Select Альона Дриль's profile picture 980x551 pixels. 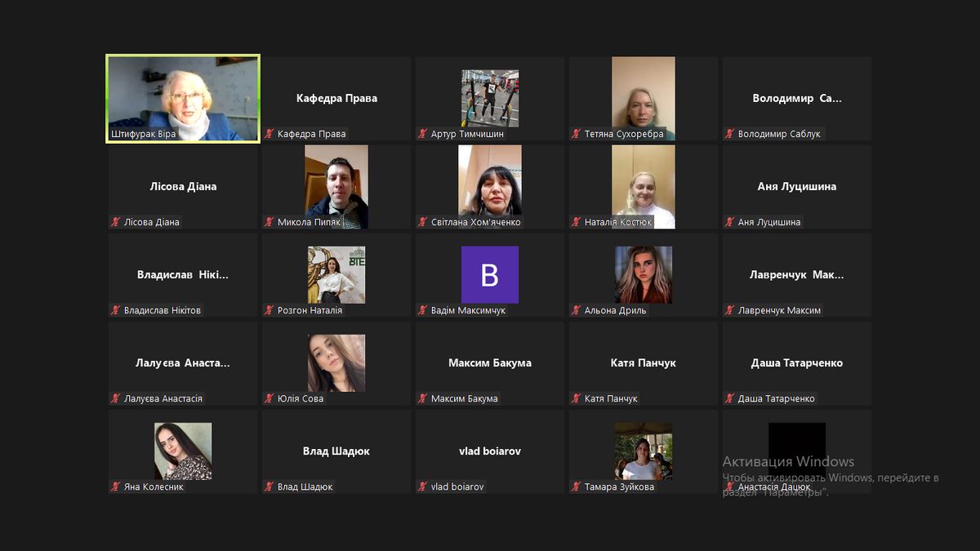coord(644,274)
